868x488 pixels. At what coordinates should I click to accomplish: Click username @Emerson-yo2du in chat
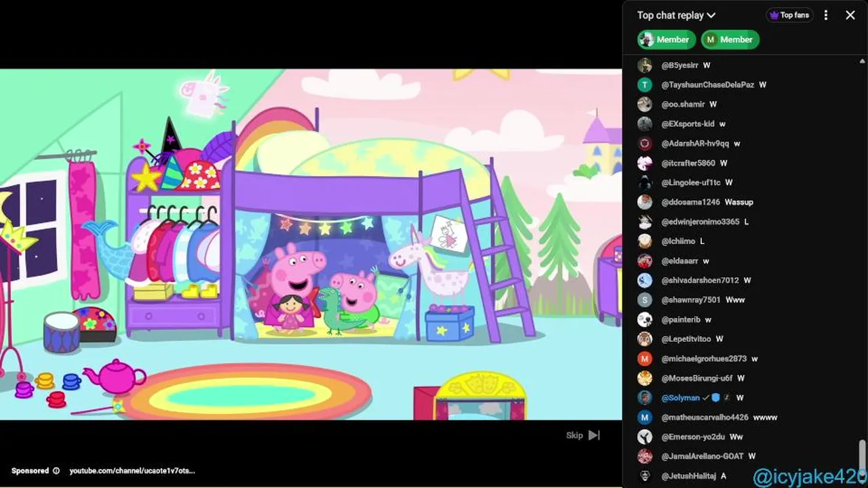tap(692, 437)
